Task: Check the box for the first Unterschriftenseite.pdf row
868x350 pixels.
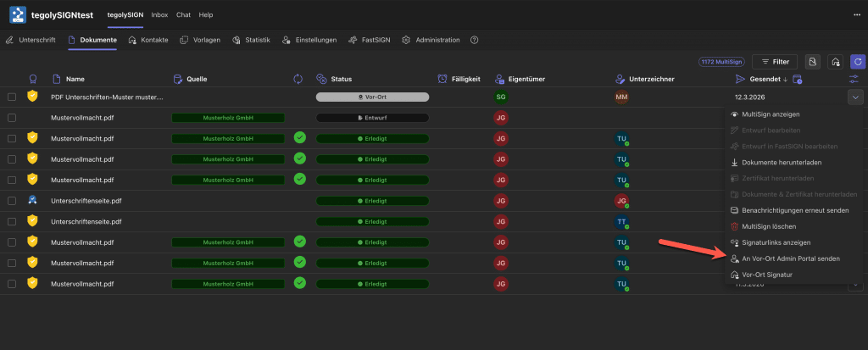Action: 12,201
